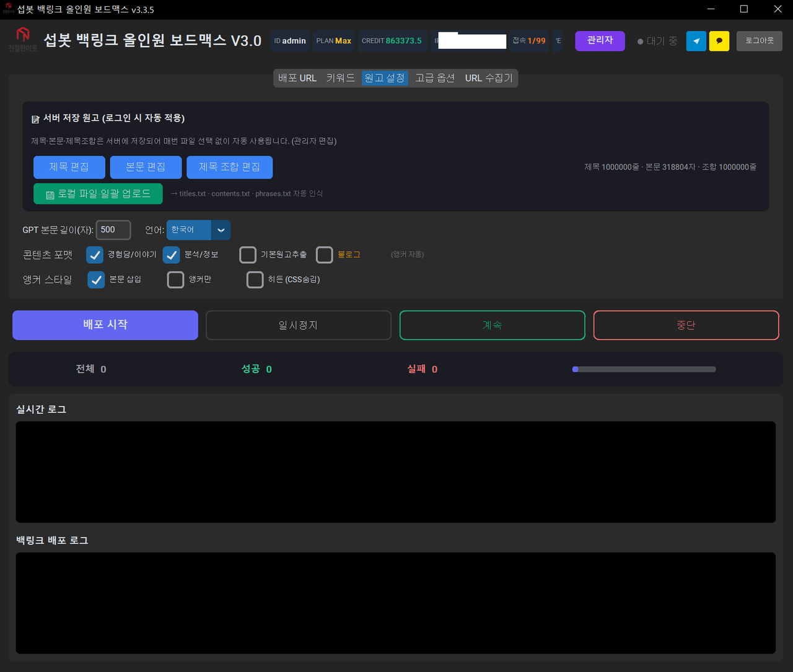Close the application window
This screenshot has width=793, height=672.
point(778,9)
